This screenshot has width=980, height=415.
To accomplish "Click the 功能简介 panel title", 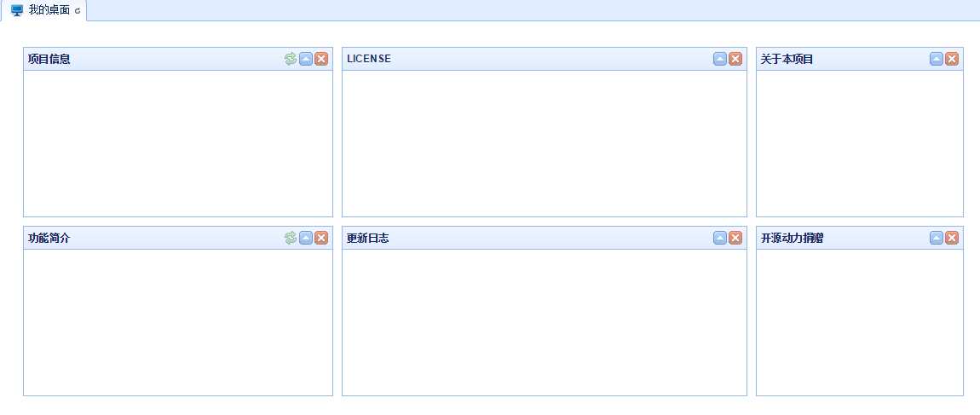I will pyautogui.click(x=49, y=238).
